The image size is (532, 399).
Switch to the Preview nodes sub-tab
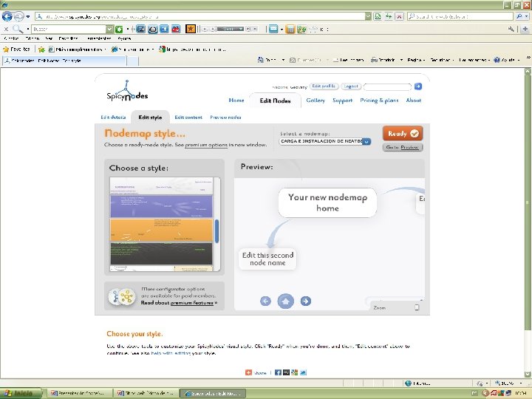[225, 117]
